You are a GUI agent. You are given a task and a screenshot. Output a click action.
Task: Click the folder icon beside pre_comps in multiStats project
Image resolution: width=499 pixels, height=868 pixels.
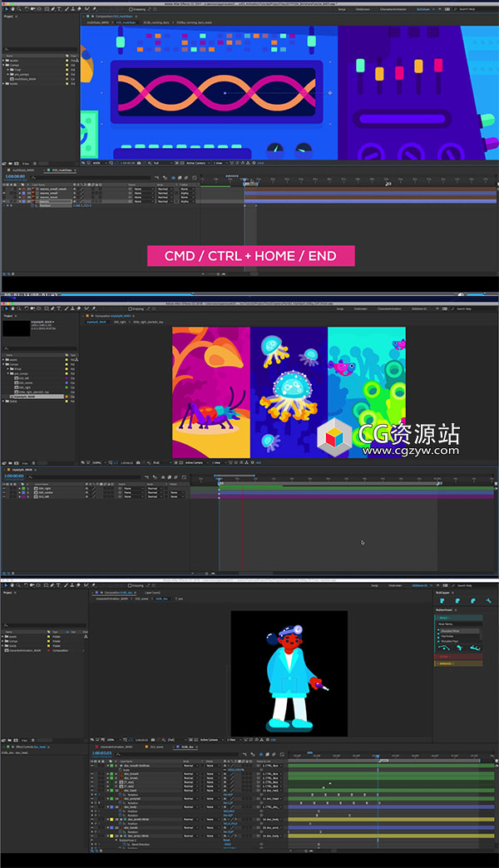[x=12, y=74]
